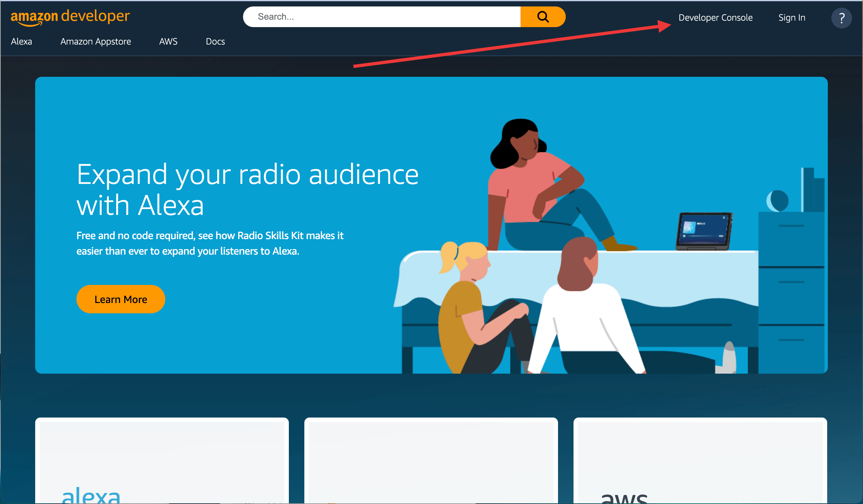Click the Sign In link
This screenshot has width=863, height=504.
(792, 17)
